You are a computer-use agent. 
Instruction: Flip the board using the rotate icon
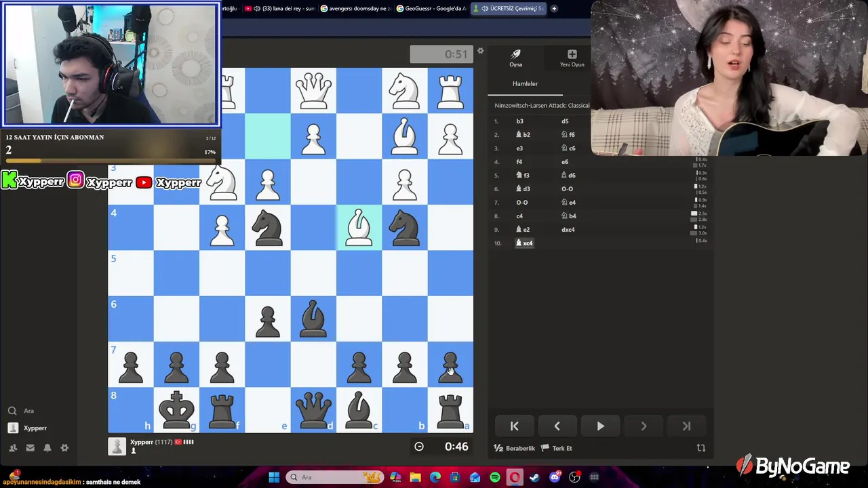(x=701, y=448)
